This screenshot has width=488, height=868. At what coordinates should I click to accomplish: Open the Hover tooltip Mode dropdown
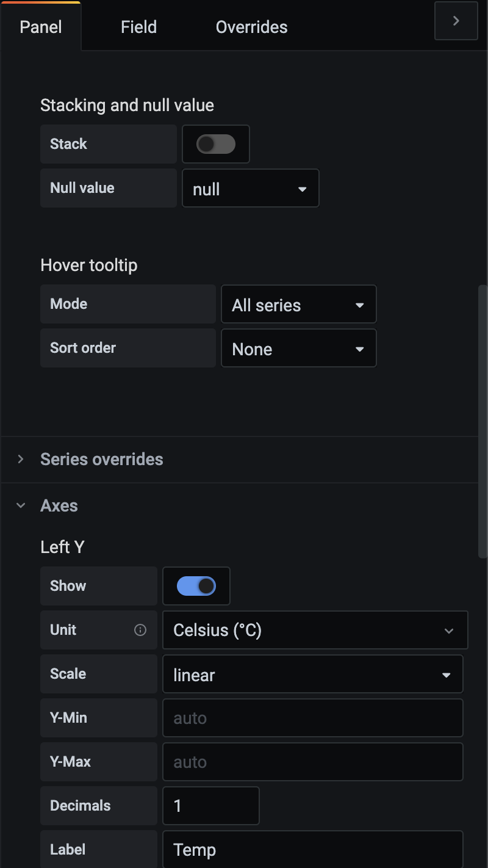coord(298,304)
